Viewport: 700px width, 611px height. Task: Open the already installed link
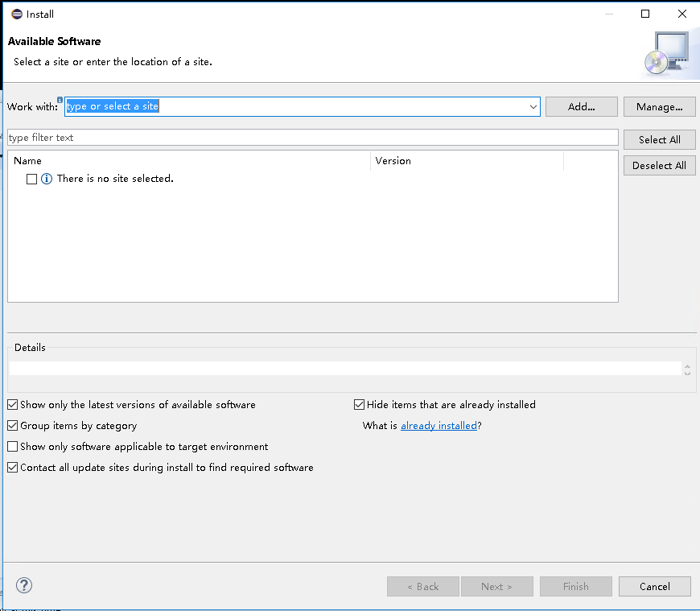click(x=439, y=426)
